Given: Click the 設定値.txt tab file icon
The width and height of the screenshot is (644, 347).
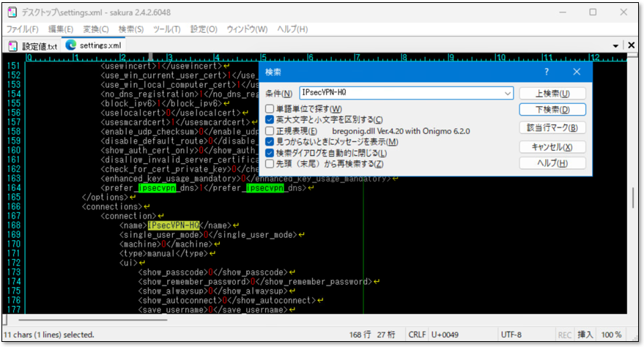Looking at the screenshot, I should point(12,45).
